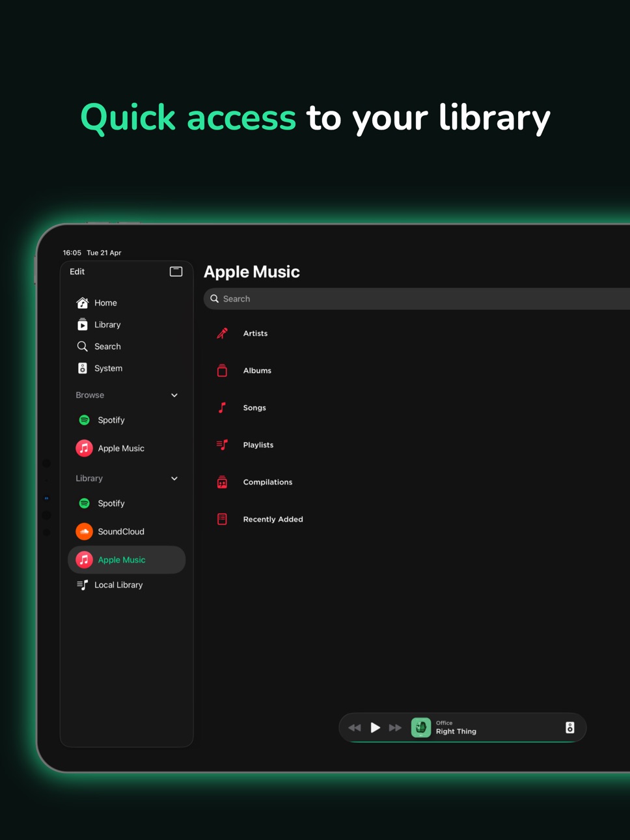Click the sidebar Search magnifier icon
Image resolution: width=630 pixels, height=840 pixels.
click(83, 346)
